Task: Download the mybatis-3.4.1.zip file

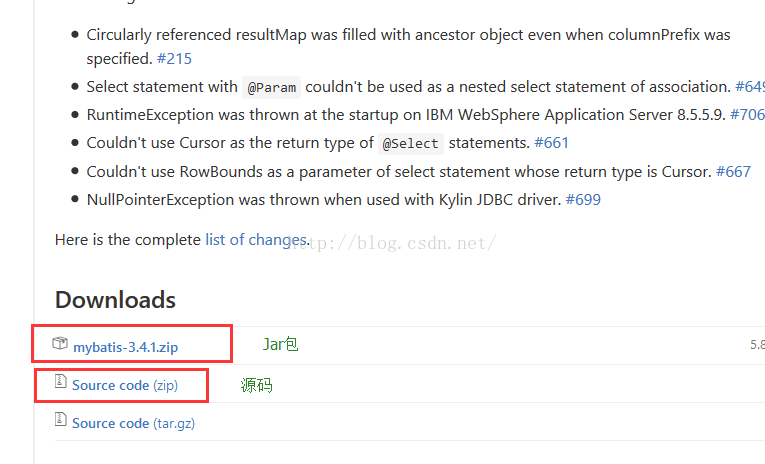Action: (x=125, y=347)
